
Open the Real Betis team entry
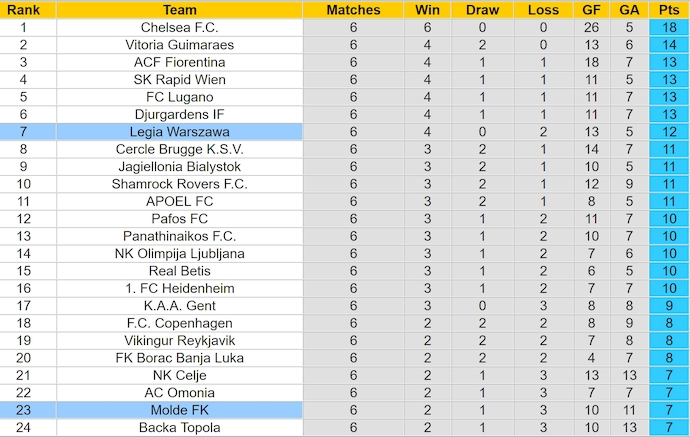(x=179, y=271)
